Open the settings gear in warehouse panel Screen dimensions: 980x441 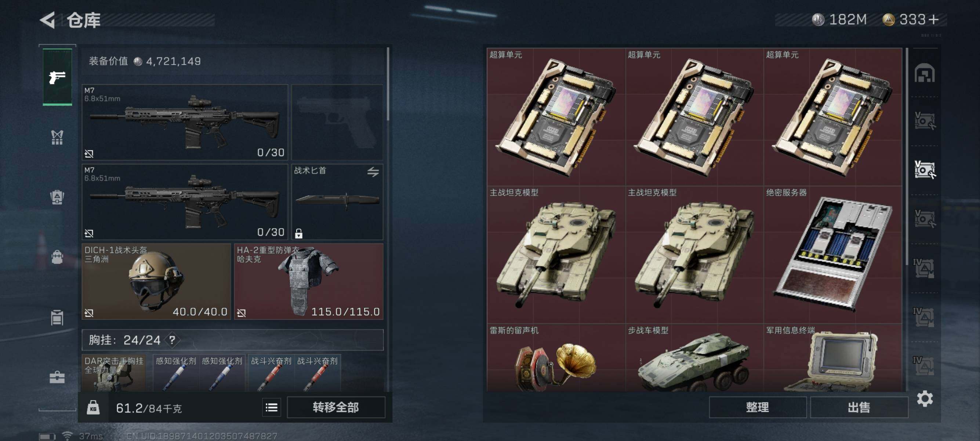coord(925,399)
